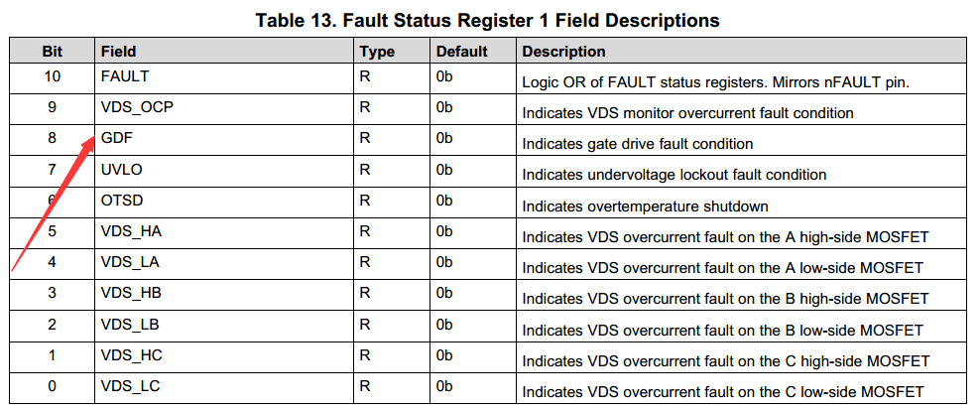Click the GDF field name
This screenshot has width=980, height=410.
click(x=117, y=138)
